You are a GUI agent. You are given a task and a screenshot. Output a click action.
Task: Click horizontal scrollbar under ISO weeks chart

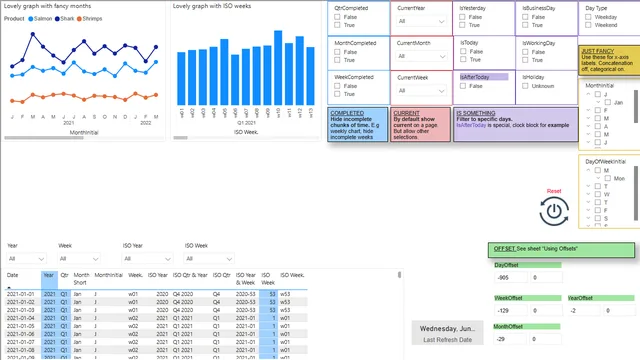pyautogui.click(x=180, y=138)
